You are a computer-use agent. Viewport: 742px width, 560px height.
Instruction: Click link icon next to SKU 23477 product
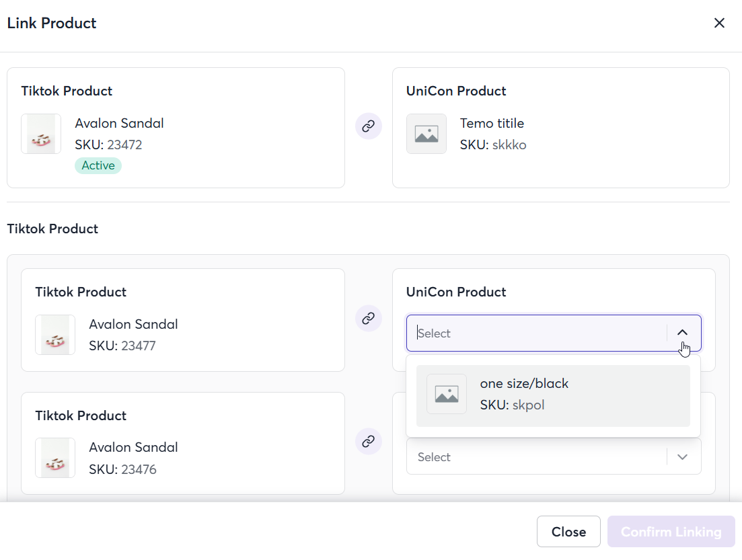coord(368,318)
